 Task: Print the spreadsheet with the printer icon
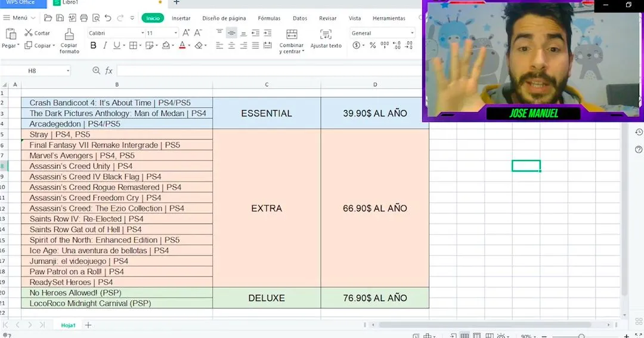click(x=84, y=18)
